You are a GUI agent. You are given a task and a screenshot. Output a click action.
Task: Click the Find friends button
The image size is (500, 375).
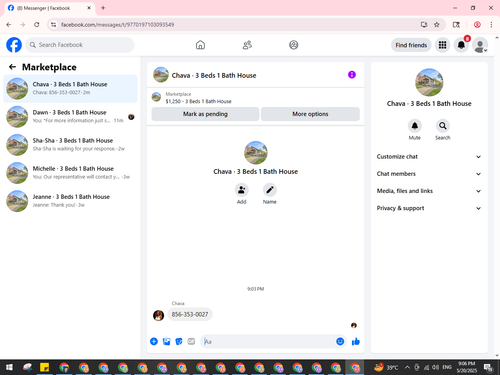tap(411, 45)
